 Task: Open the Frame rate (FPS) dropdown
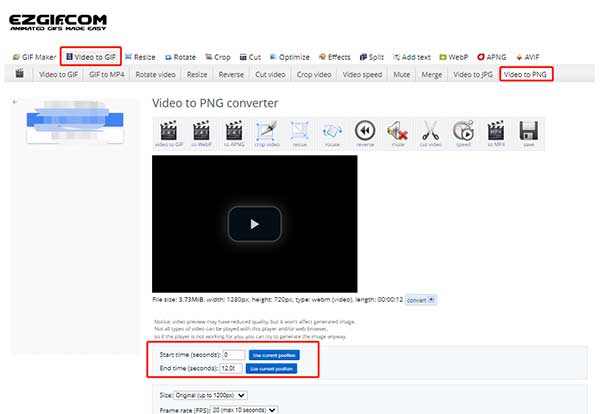[x=244, y=410]
